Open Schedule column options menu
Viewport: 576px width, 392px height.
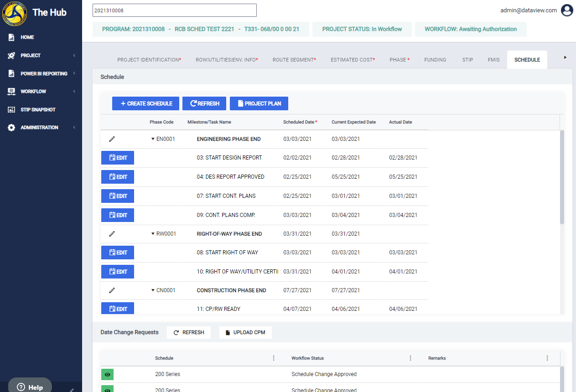274,358
